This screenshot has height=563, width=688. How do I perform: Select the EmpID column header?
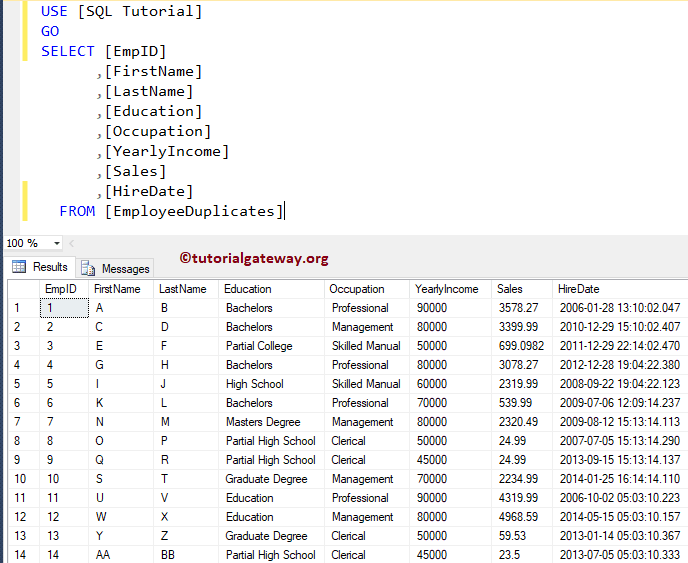[64, 289]
